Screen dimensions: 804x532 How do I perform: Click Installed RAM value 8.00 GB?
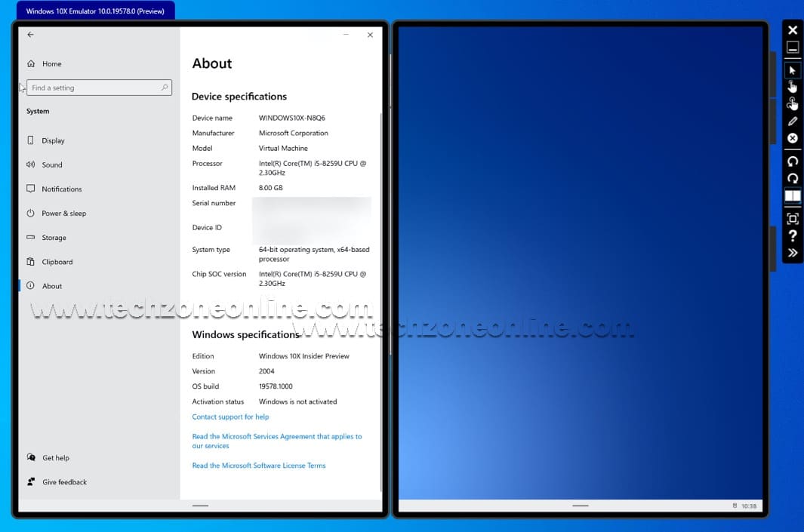point(270,188)
